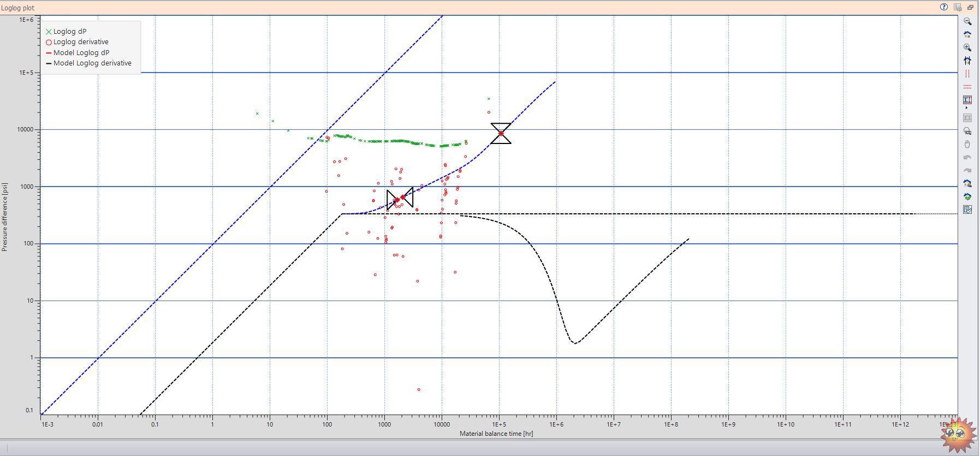Click the 1E+6 x-axis tick label
The image size is (980, 456).
pyautogui.click(x=556, y=424)
